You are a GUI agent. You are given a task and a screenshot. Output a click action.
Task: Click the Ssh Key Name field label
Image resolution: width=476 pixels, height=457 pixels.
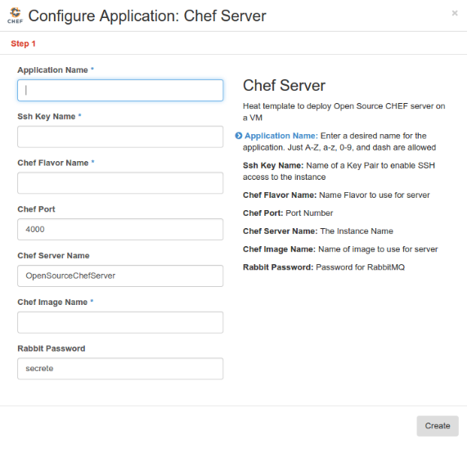click(x=47, y=117)
